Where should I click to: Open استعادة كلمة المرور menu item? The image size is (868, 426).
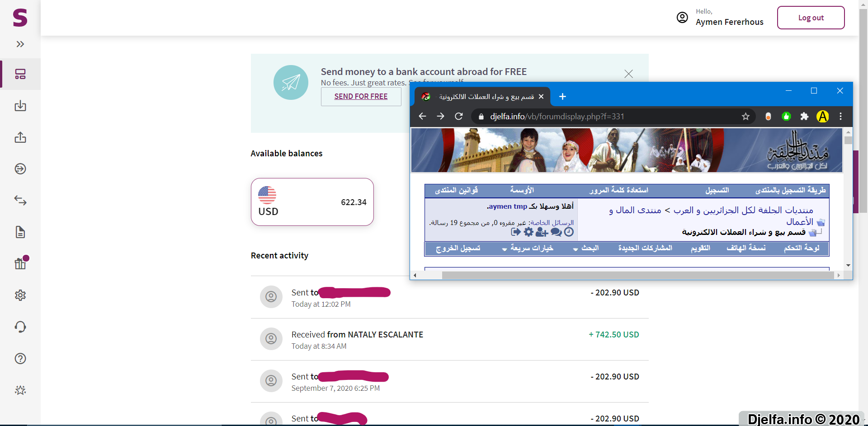(618, 190)
